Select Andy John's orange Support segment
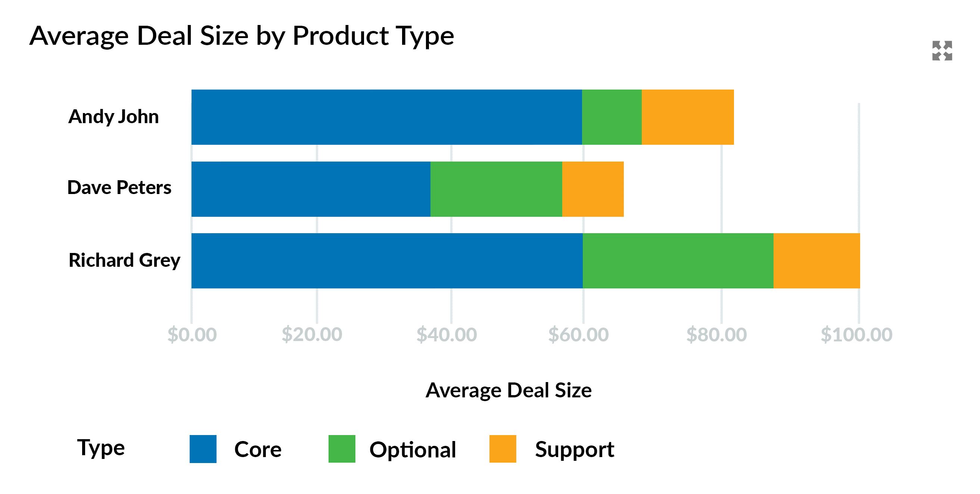 pos(687,117)
